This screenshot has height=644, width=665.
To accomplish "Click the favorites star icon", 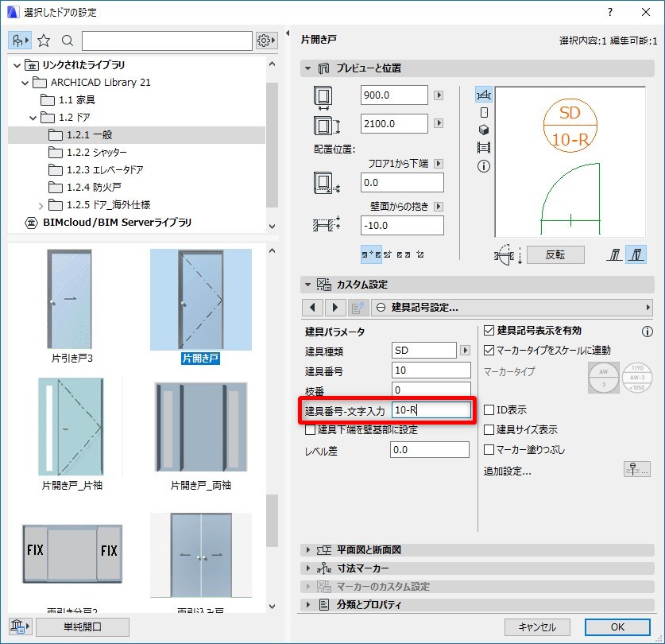I will pos(44,41).
